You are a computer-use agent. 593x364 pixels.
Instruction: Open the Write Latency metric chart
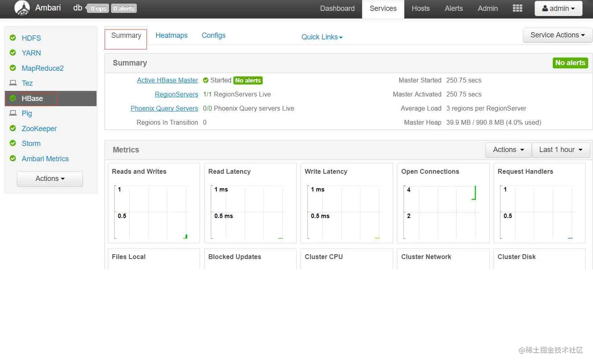coord(347,203)
